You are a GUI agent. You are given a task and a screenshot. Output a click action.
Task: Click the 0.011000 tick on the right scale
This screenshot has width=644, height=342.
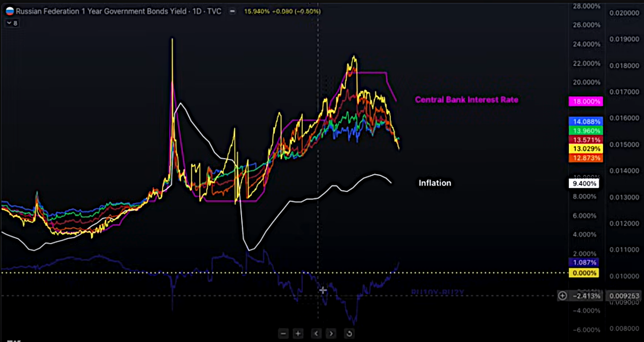[x=624, y=250]
